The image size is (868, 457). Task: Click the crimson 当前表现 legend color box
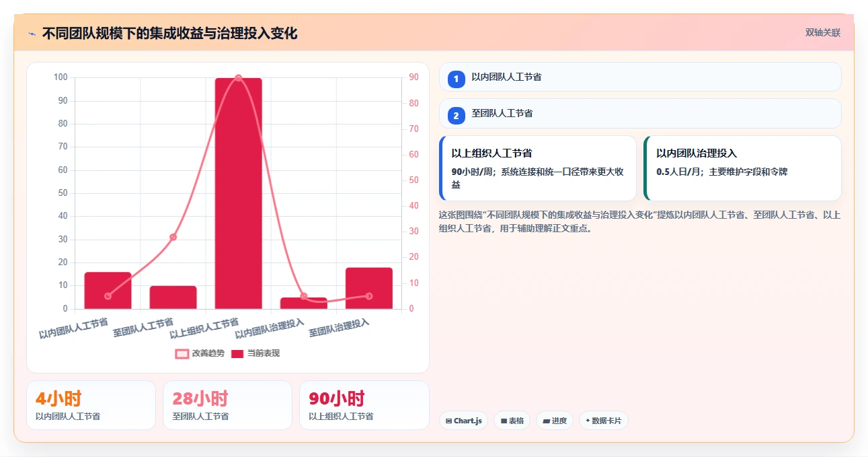237,353
